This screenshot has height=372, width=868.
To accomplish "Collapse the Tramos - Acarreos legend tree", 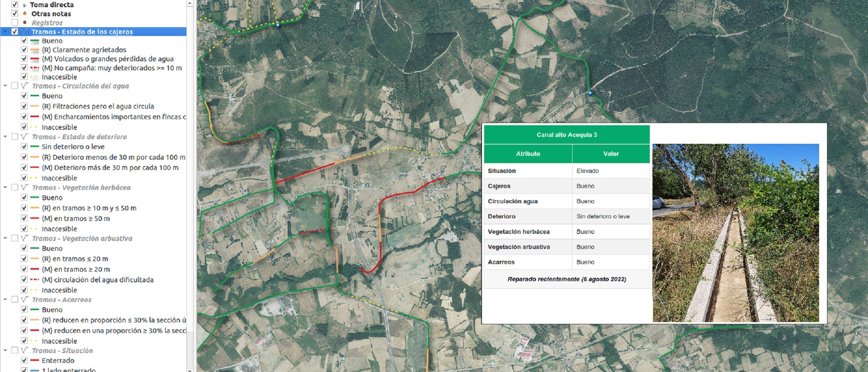I will 5,299.
